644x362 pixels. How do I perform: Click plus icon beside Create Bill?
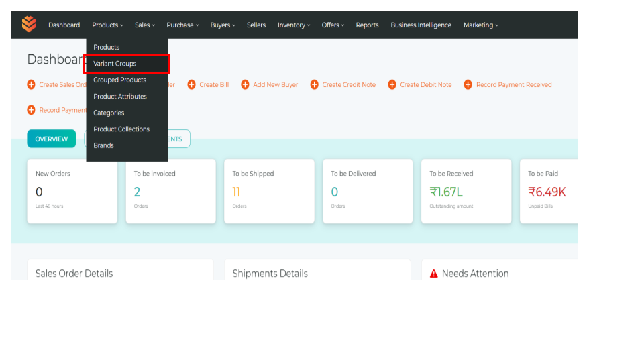(191, 84)
